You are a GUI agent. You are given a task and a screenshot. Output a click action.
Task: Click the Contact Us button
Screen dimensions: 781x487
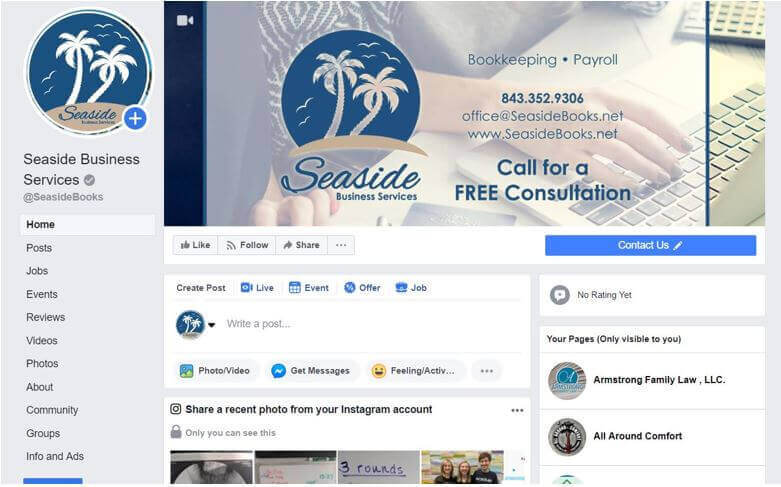click(650, 245)
